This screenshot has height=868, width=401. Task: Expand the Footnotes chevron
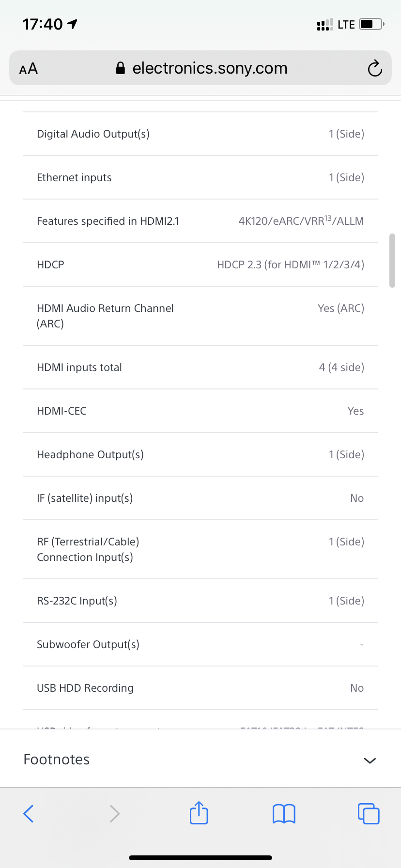click(x=370, y=760)
